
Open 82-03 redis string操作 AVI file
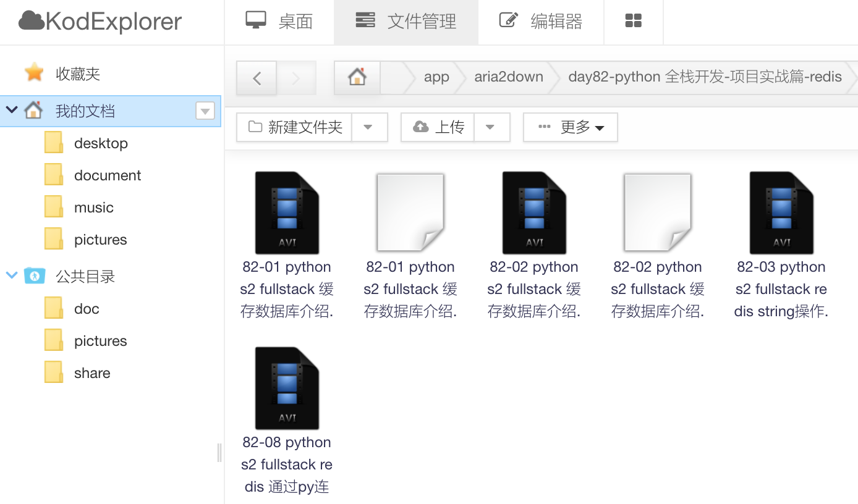[781, 213]
